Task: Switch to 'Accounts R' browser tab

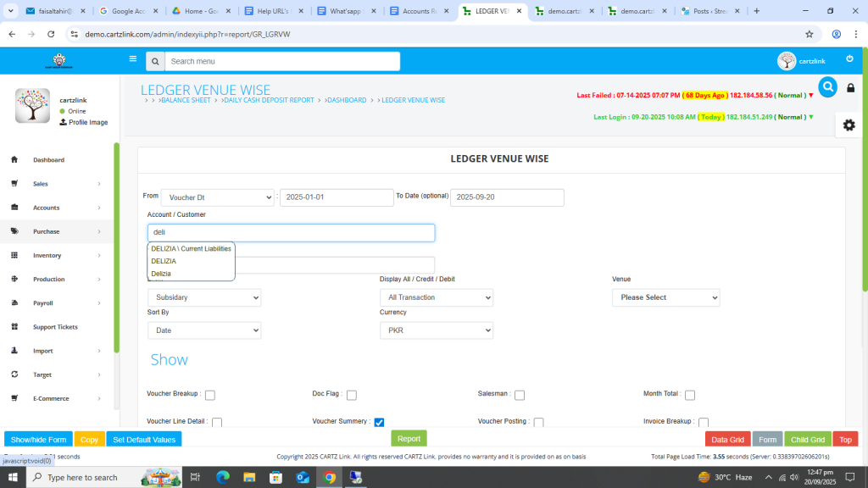Action: (x=420, y=11)
